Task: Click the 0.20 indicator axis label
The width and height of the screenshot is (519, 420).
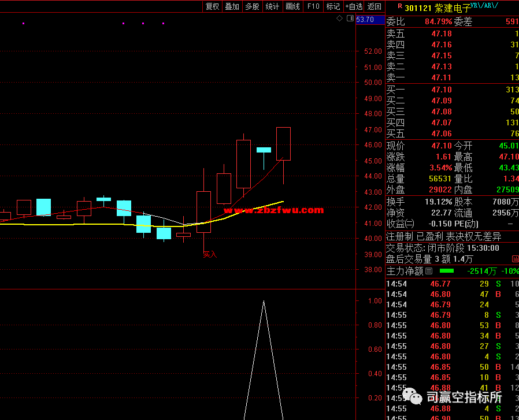Action: point(375,398)
